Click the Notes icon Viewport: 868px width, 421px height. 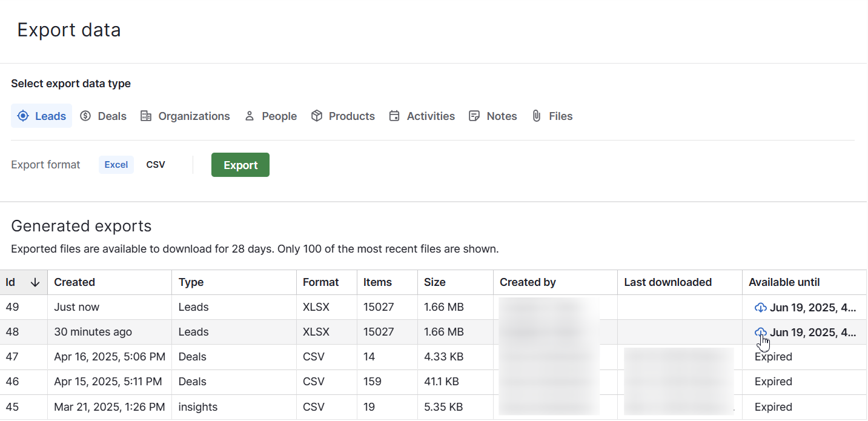point(474,116)
